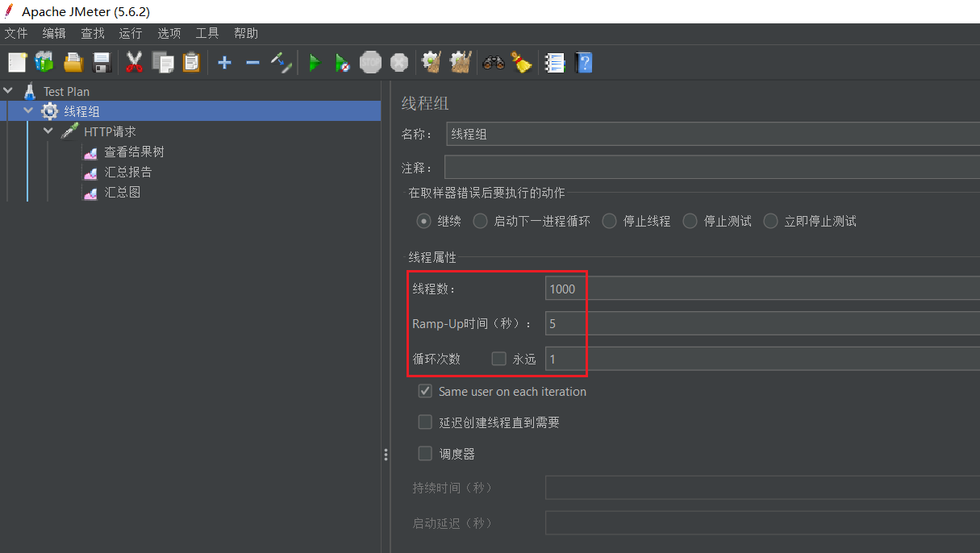
Task: Open the 选项 menu
Action: [x=169, y=33]
